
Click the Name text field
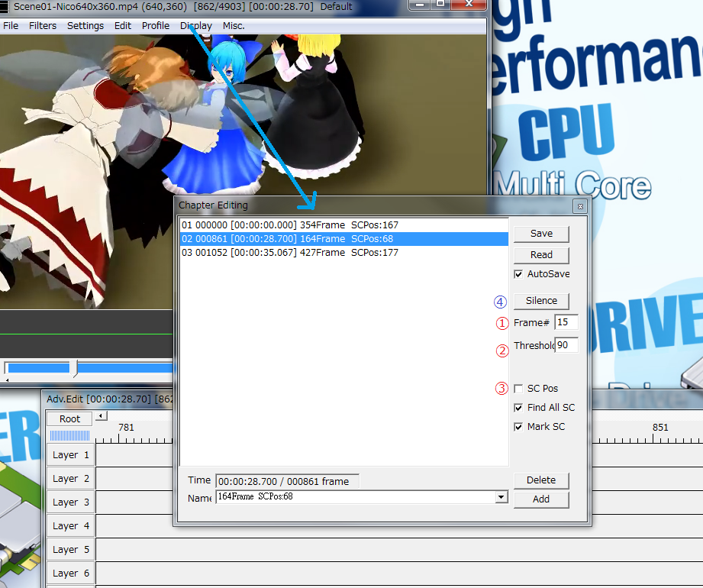click(x=356, y=497)
